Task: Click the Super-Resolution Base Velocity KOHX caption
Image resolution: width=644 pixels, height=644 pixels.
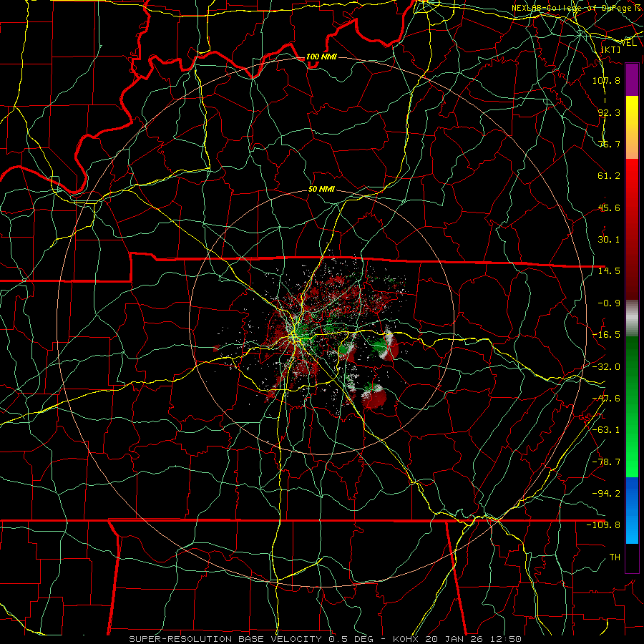Action: pos(325,639)
